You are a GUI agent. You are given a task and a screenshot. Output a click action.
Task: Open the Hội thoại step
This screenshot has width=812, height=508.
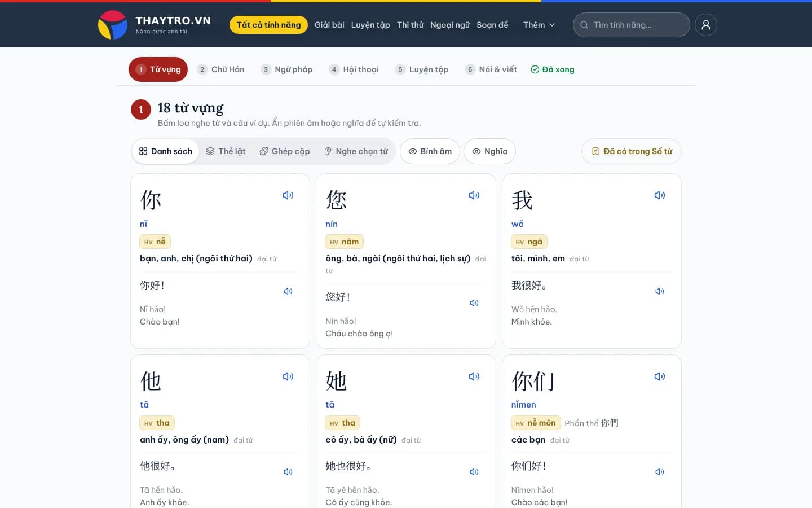coord(354,69)
